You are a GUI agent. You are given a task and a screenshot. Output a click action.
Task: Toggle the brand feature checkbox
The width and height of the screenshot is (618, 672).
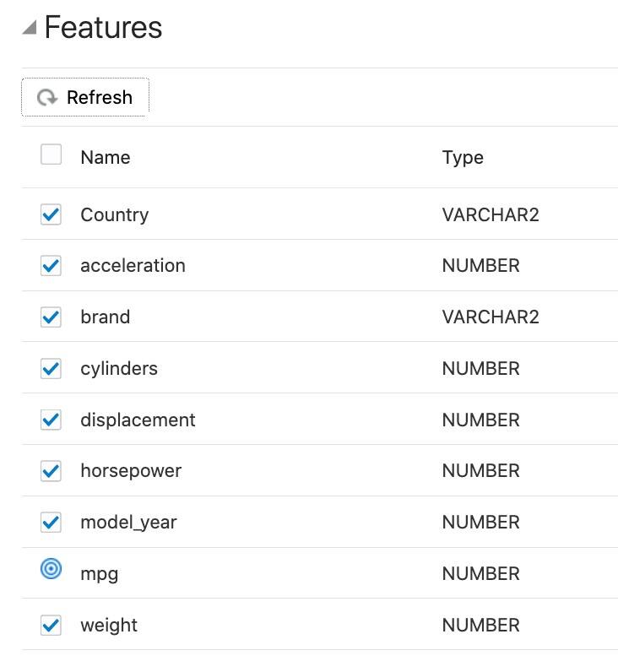pyautogui.click(x=51, y=317)
